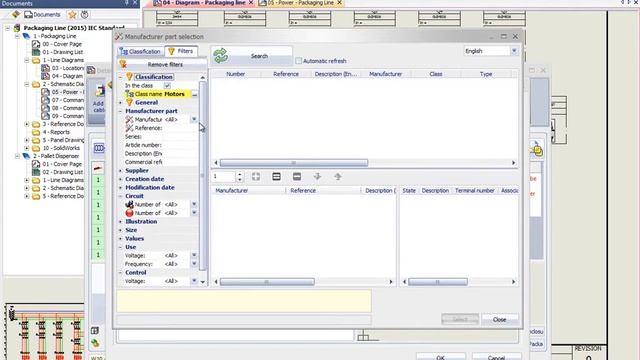This screenshot has width=640, height=360.
Task: Expand the Values filter section
Action: click(x=120, y=238)
